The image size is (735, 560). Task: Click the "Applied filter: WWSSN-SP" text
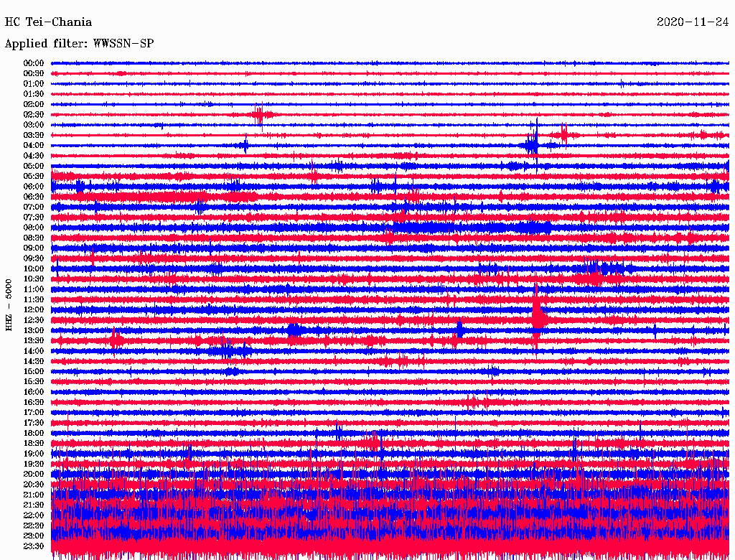[79, 44]
